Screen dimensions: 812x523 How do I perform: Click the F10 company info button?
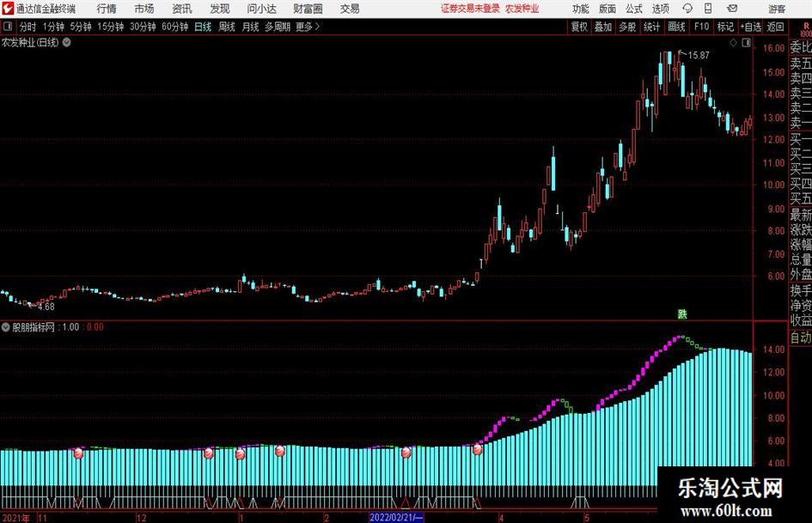[x=702, y=27]
